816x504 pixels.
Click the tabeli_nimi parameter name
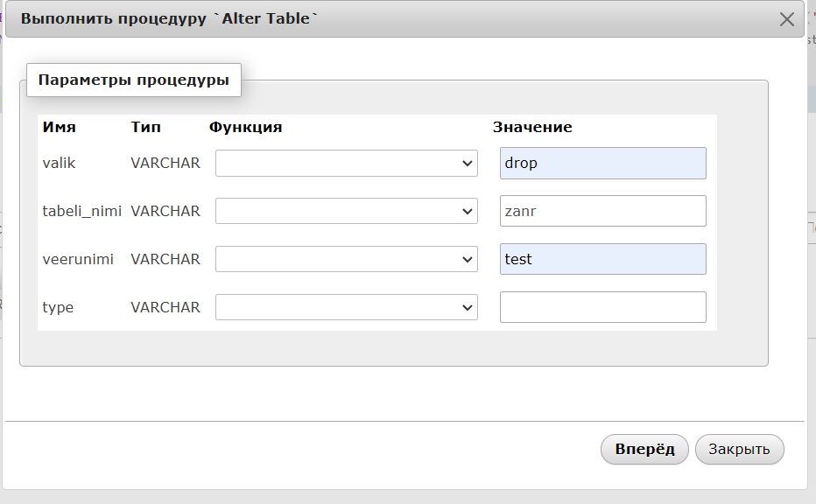pyautogui.click(x=81, y=211)
